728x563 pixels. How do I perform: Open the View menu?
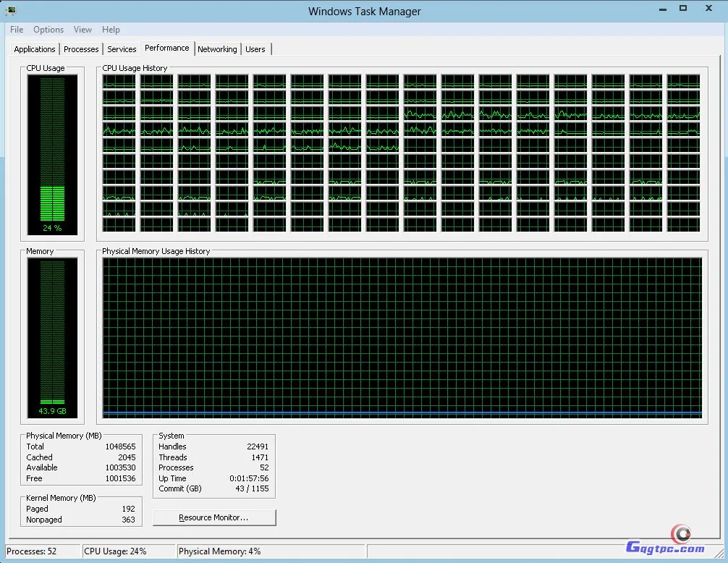82,30
